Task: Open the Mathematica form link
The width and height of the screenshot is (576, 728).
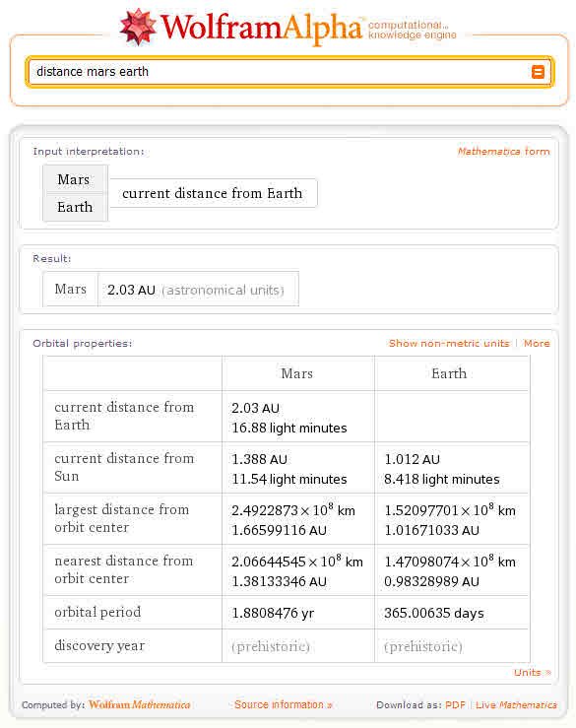Action: pos(503,152)
